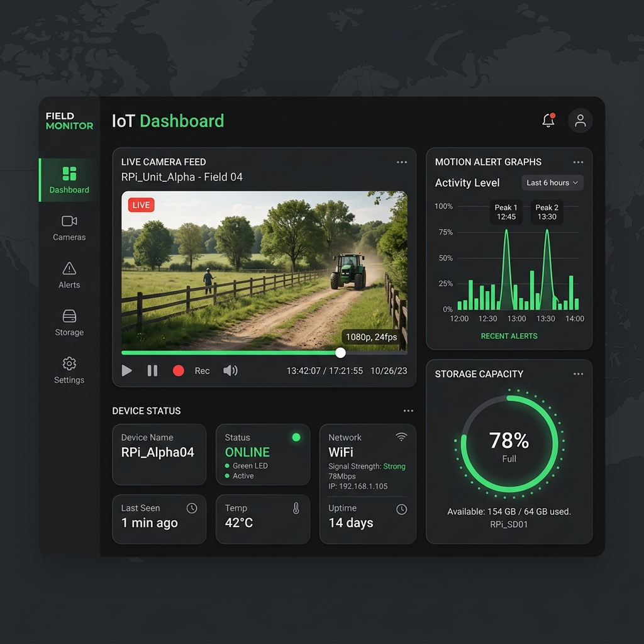Open Motion Alert Graphs options menu
Image resolution: width=644 pixels, height=644 pixels.
pos(578,162)
